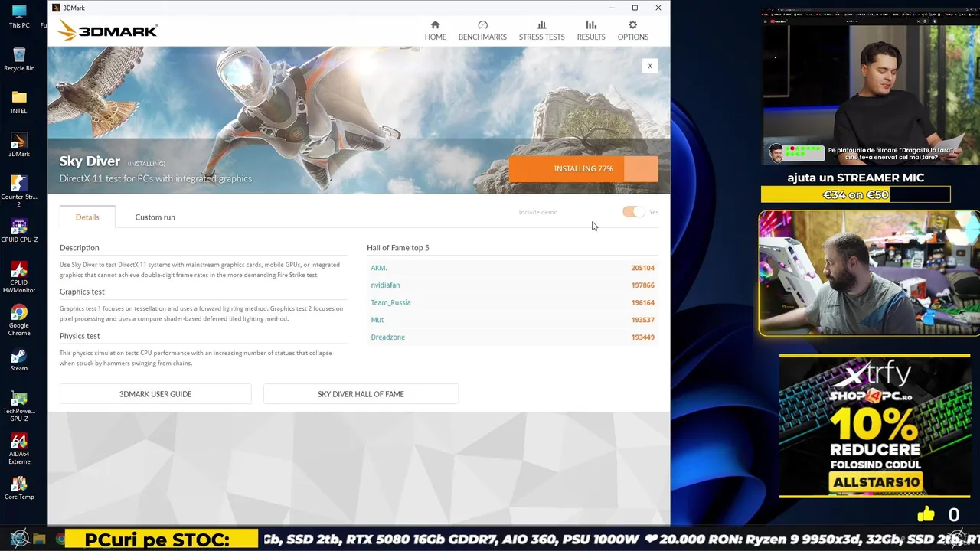Viewport: 980px width, 551px height.
Task: Open the INTEL folder on desktop
Action: pyautogui.click(x=19, y=102)
